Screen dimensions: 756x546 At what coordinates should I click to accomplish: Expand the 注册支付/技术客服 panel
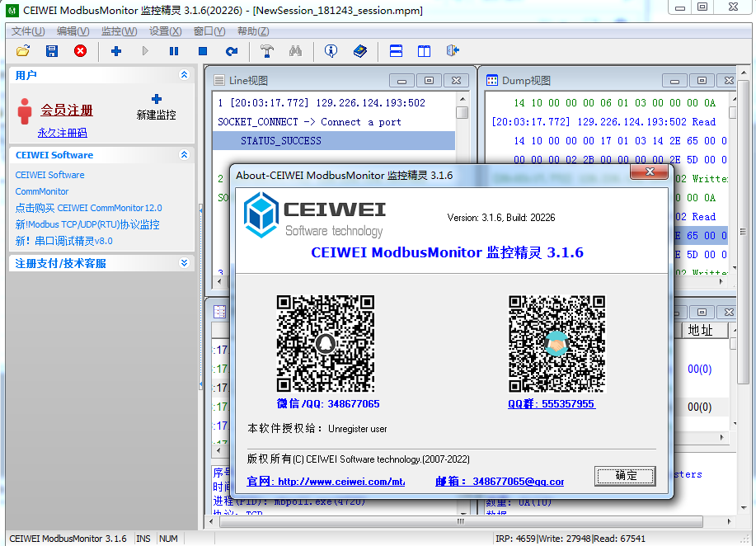(184, 263)
